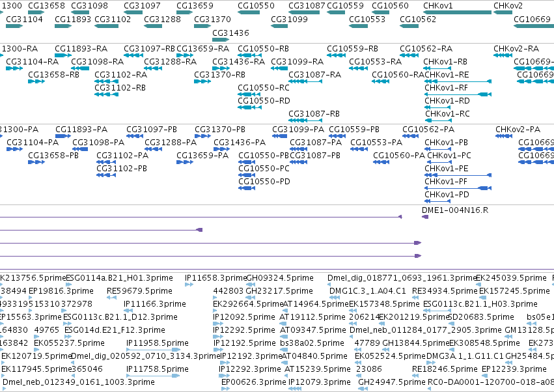Select the ESG0114a.B21_H01.3prime EST
This screenshot has height=392, width=554.
point(69,285)
